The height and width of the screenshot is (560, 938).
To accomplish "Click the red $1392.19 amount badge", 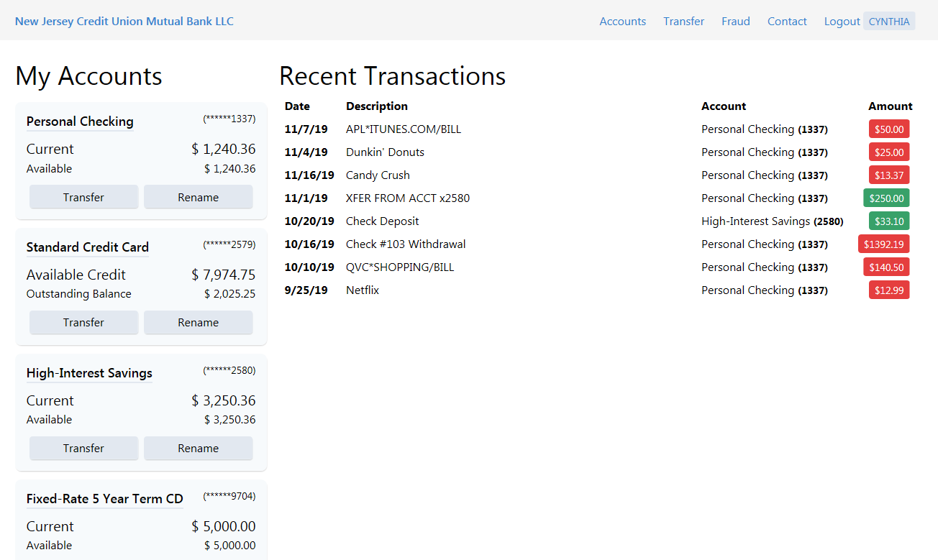I will coord(884,244).
